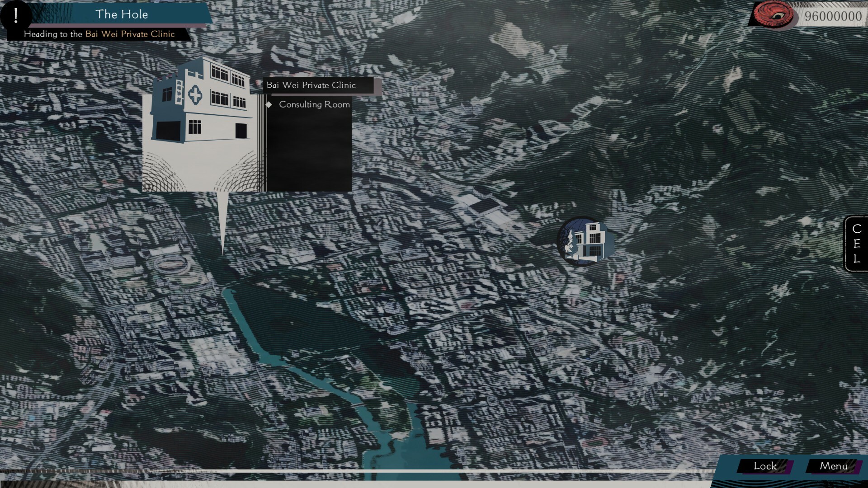This screenshot has height=488, width=868.
Task: Select the Consulting Room destination
Action: point(315,104)
